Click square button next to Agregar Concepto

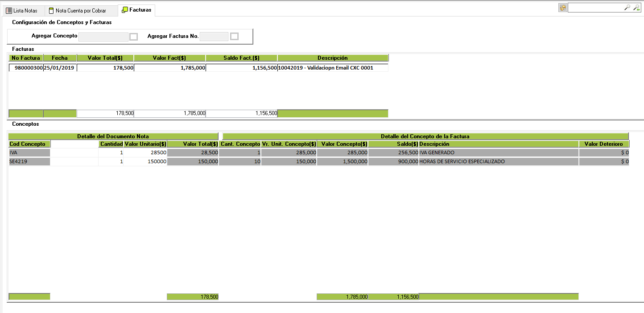point(133,37)
